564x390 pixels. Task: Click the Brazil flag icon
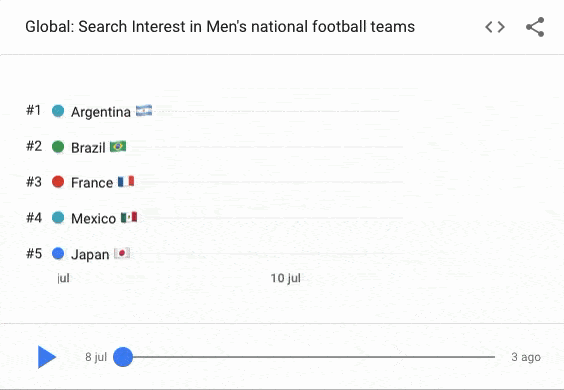pos(118,146)
